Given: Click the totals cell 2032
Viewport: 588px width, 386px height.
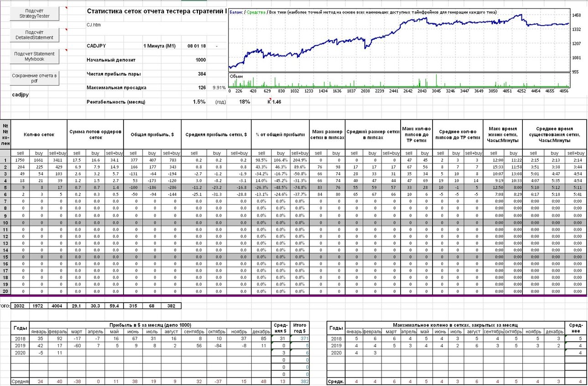Looking at the screenshot, I should (x=20, y=306).
